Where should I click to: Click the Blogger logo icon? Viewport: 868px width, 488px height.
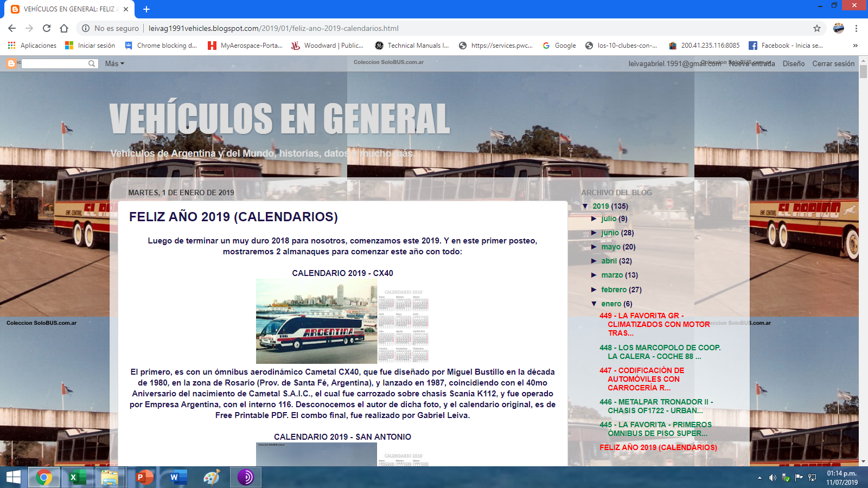tap(11, 63)
